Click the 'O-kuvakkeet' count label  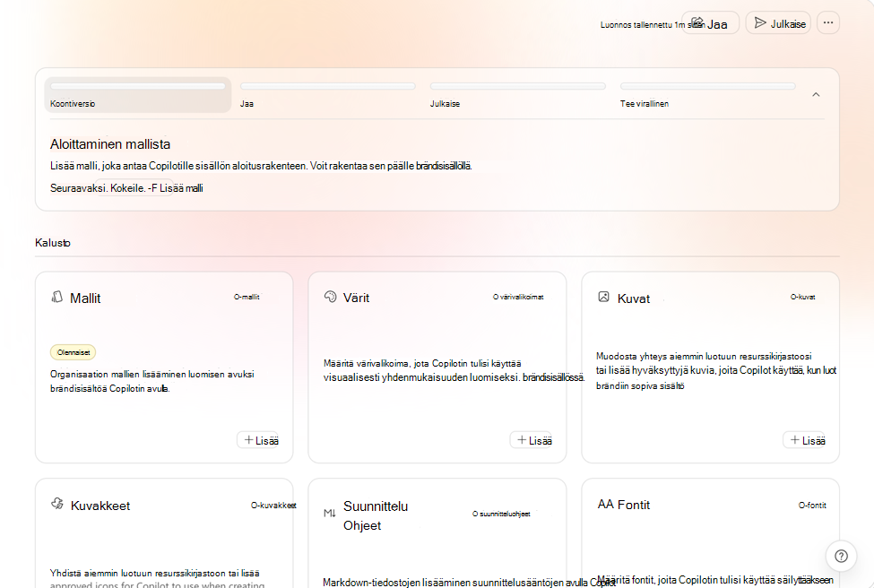click(x=273, y=506)
